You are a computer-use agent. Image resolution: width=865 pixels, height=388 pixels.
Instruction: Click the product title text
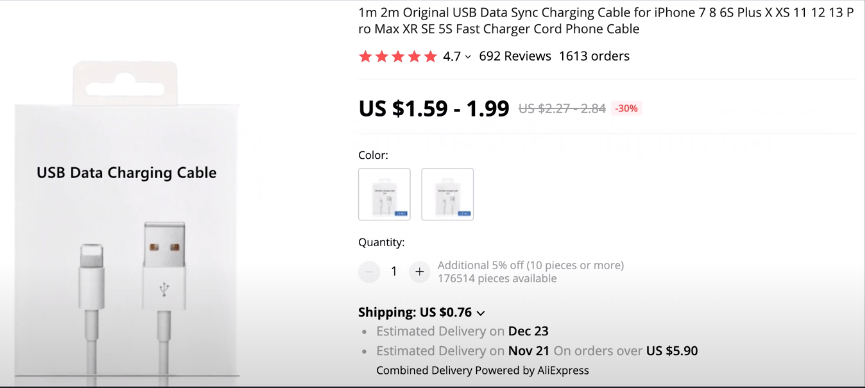coord(606,21)
